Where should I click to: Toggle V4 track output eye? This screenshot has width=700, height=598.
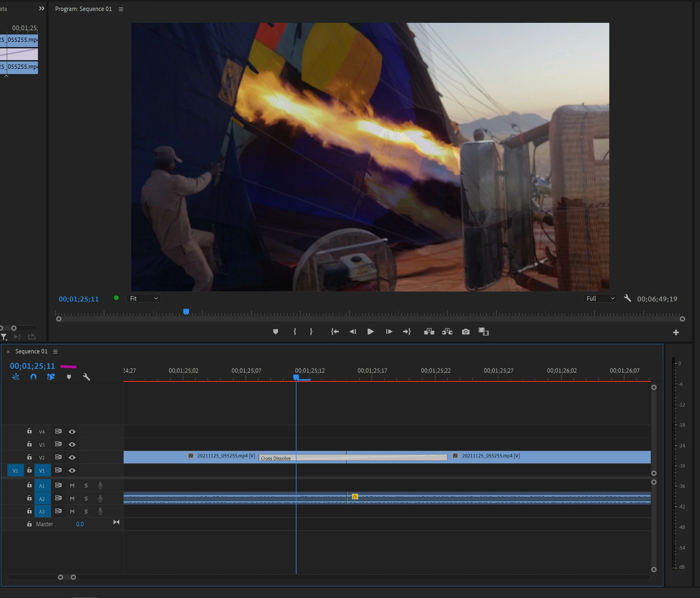point(72,431)
